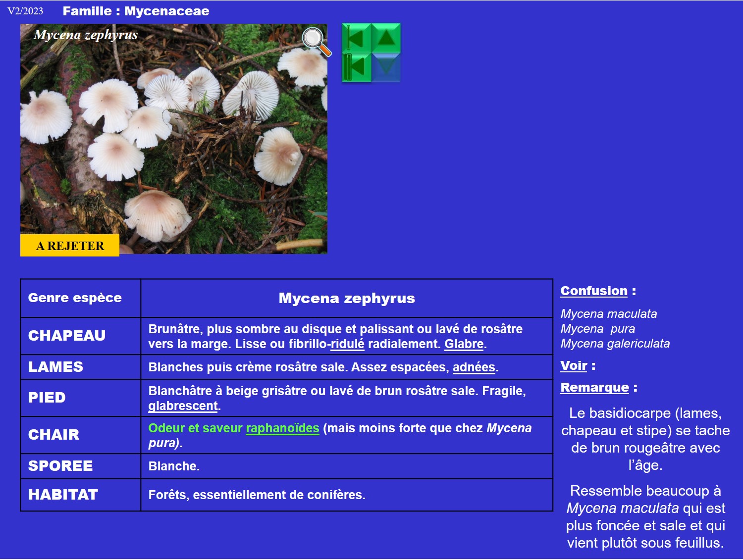Click the SPOREE row label

(60, 466)
